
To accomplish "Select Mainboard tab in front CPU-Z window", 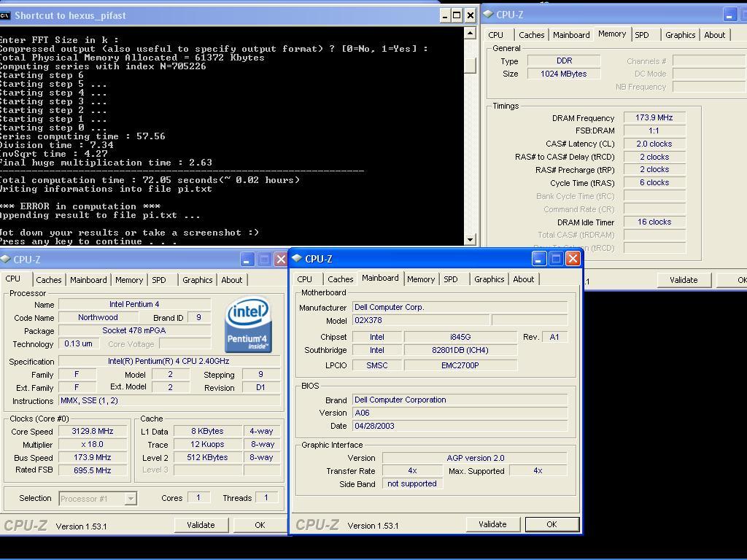I will (380, 278).
